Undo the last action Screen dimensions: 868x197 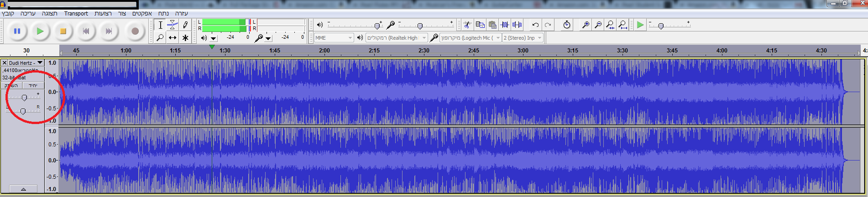(535, 25)
